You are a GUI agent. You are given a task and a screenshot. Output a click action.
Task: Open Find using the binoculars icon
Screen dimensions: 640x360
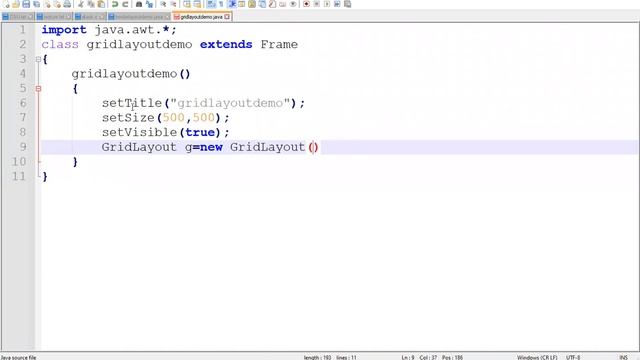coord(139,4)
